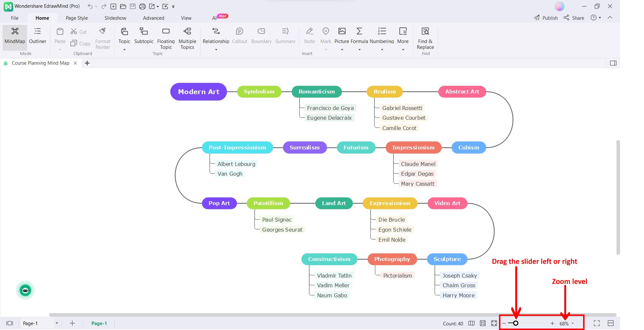
Task: Open Find & Replace
Action: click(x=425, y=31)
